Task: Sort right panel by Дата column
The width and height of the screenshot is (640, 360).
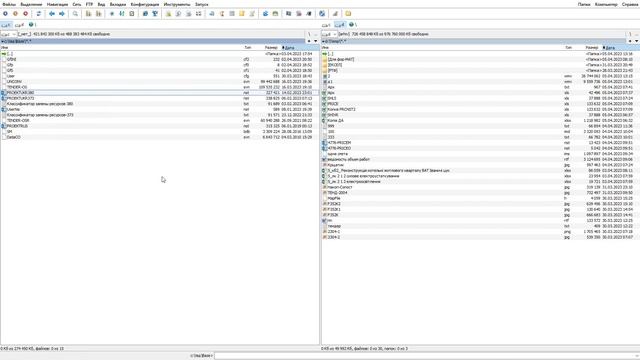Action: pyautogui.click(x=620, y=48)
